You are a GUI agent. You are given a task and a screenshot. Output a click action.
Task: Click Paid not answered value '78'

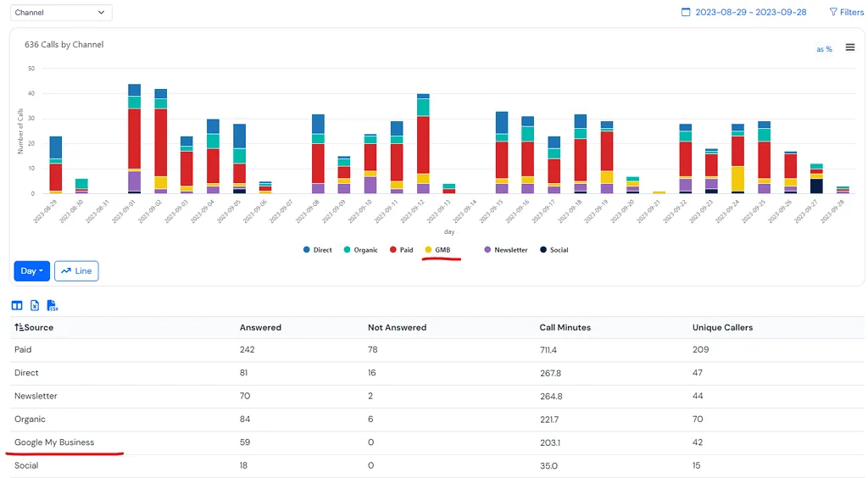373,350
